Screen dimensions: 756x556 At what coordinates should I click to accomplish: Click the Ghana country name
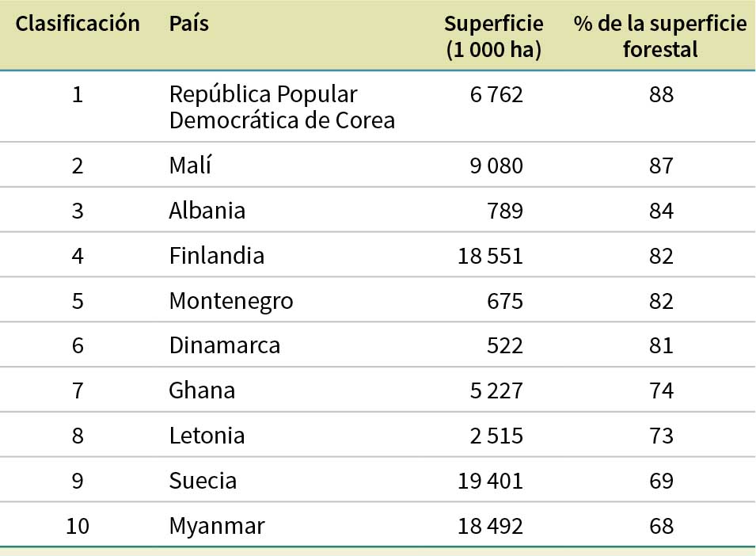202,391
